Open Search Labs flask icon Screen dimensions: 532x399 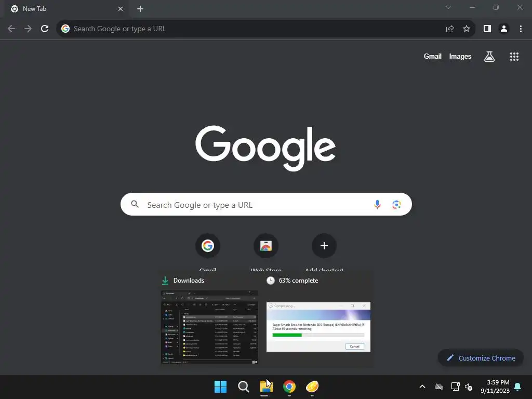(489, 56)
